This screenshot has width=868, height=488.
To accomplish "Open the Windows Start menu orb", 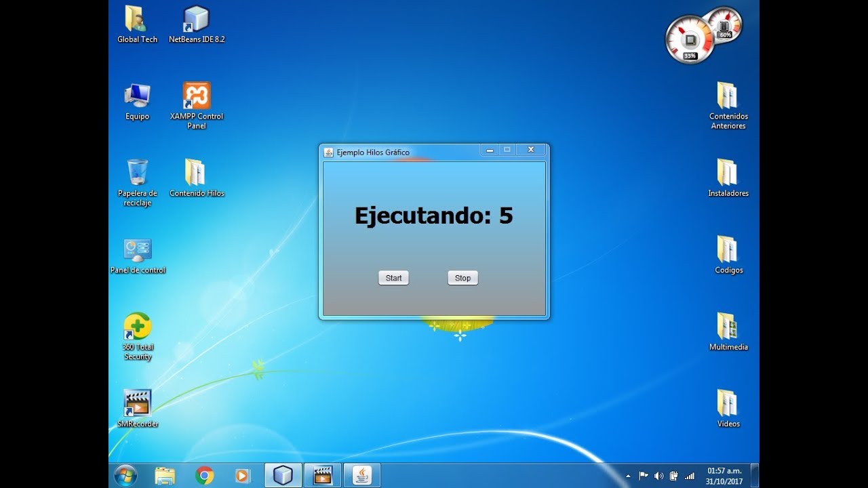I will 126,475.
